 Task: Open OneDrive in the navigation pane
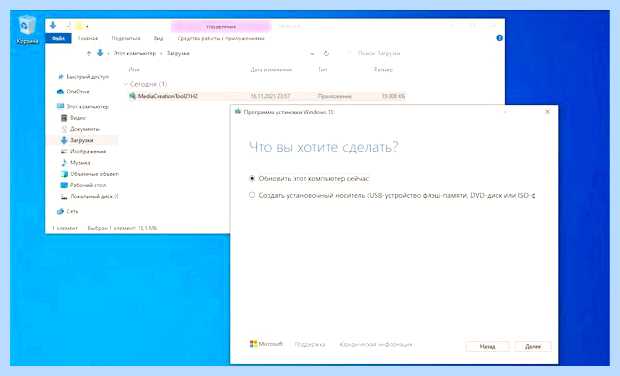point(78,91)
